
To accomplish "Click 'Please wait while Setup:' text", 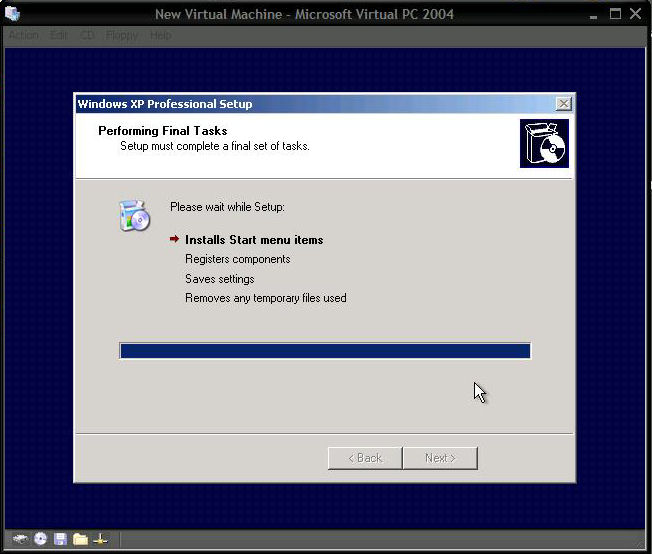I will [227, 207].
